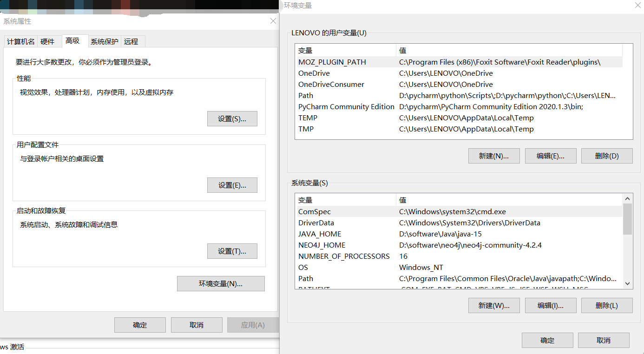Viewport: 644px width, 354px height.
Task: Click 设置(T)... for 启动和故障恢复
Action: 232,251
